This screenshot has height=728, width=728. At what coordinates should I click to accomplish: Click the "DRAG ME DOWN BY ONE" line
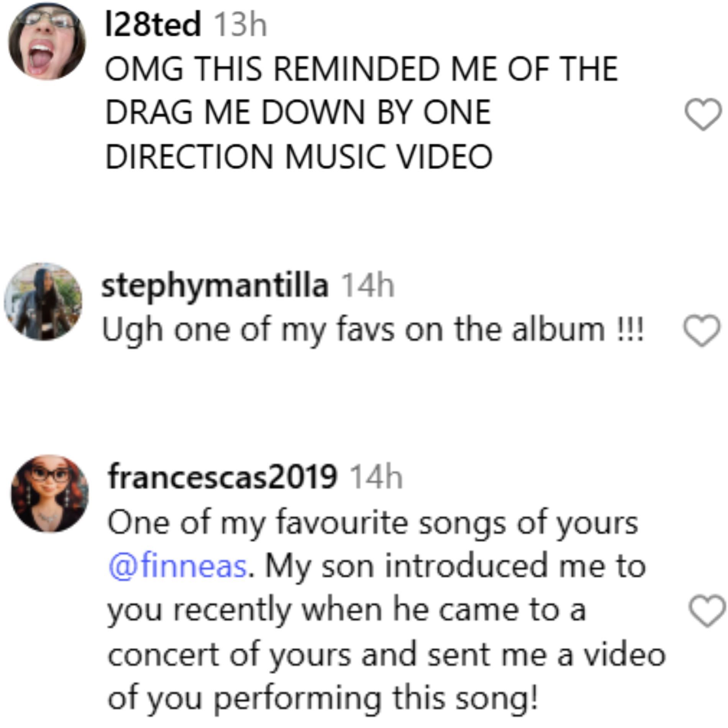[x=298, y=113]
